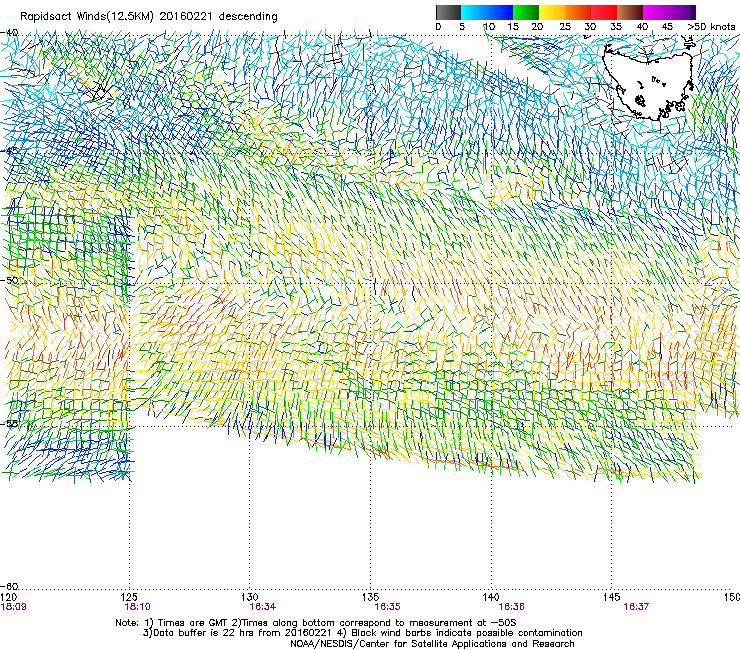Click the '35' legend scale label
The image size is (740, 650).
pos(616,27)
